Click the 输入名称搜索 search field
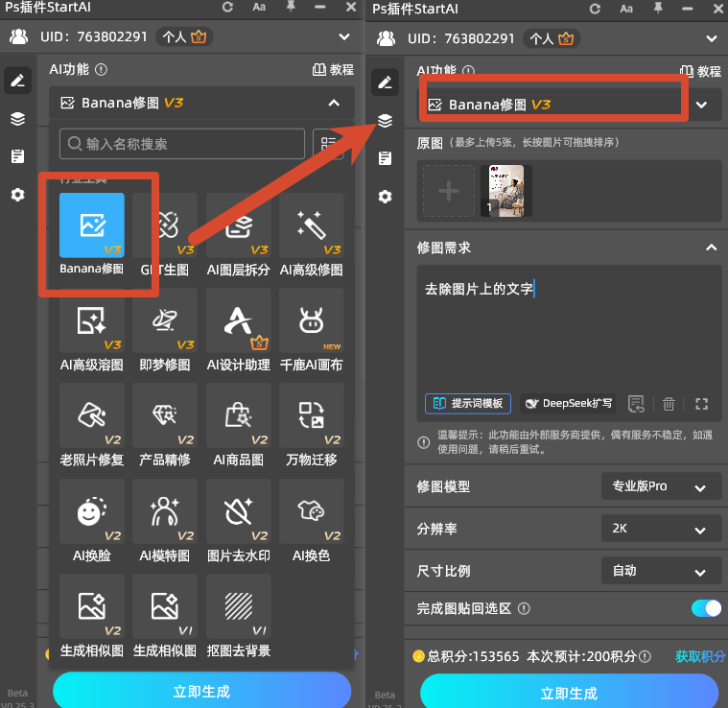This screenshot has height=708, width=728. click(182, 144)
